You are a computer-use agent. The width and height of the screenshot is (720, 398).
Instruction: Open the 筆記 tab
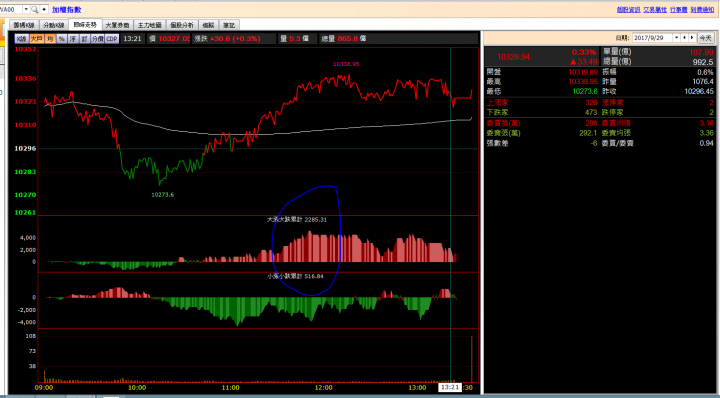point(229,25)
